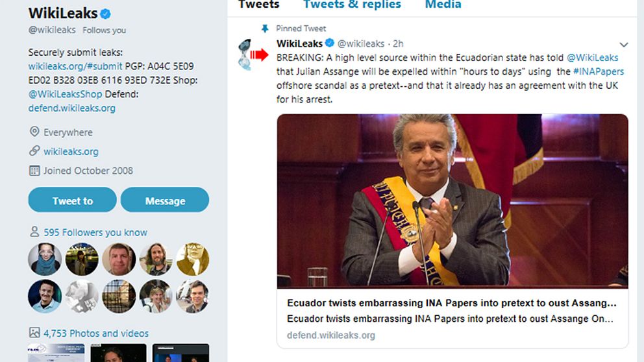Click the Tweet to button
The image size is (644, 362).
point(72,200)
